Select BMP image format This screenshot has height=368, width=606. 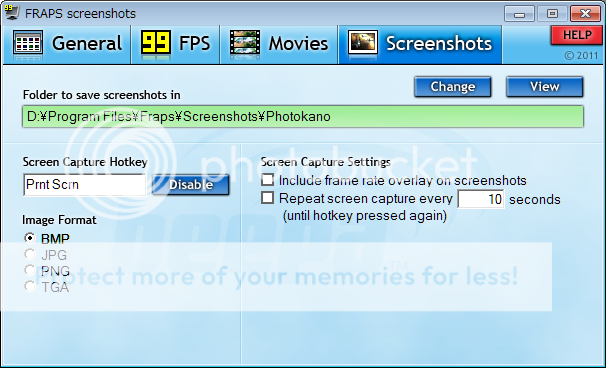30,238
